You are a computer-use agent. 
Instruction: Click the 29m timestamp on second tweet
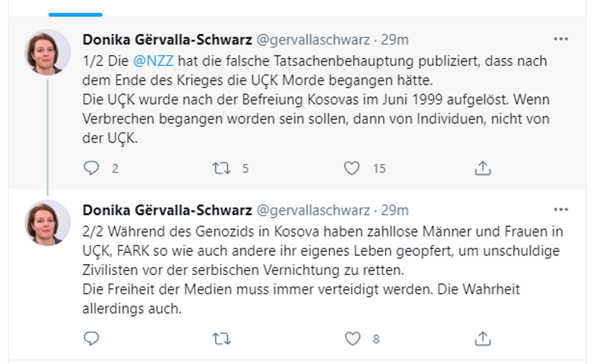pyautogui.click(x=395, y=210)
